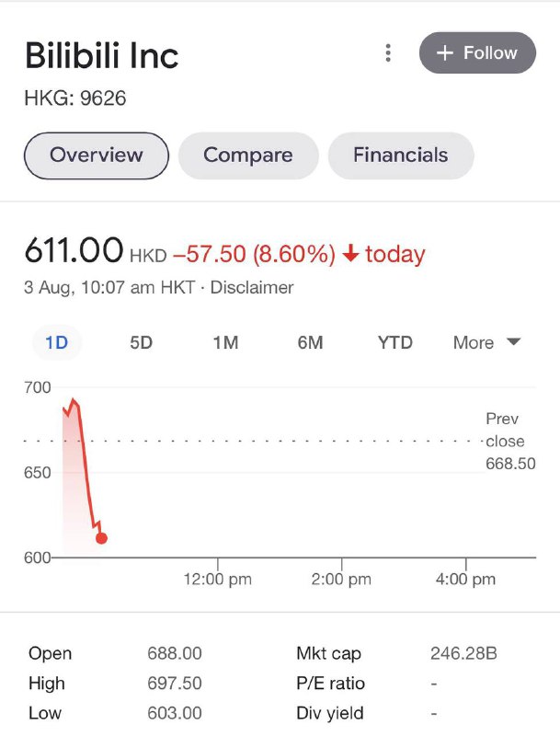This screenshot has width=560, height=736.
Task: Switch to the Compare tab
Action: coord(248,155)
